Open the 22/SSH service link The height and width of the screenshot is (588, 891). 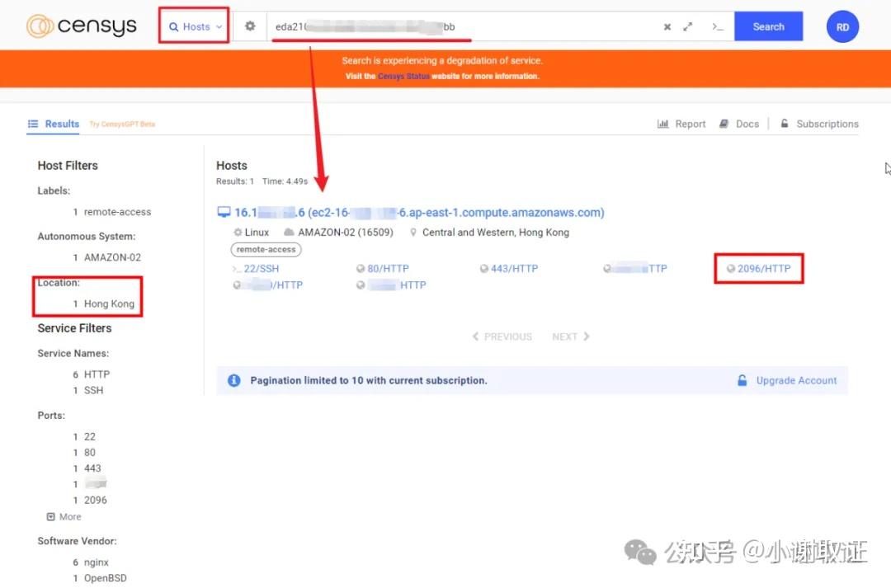coord(261,269)
